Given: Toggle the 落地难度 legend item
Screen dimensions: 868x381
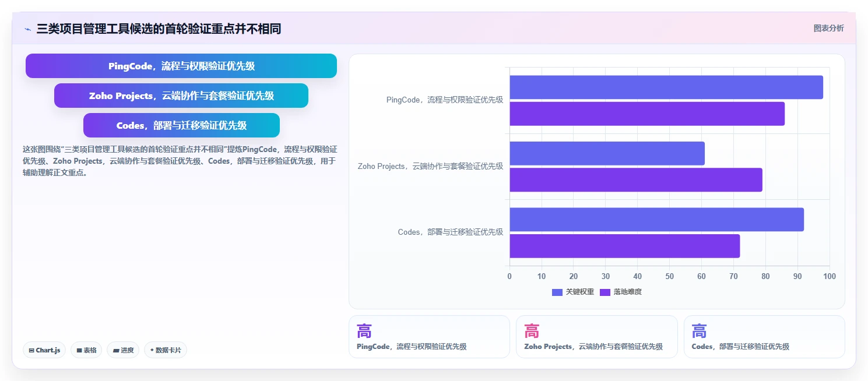Looking at the screenshot, I should tap(621, 292).
